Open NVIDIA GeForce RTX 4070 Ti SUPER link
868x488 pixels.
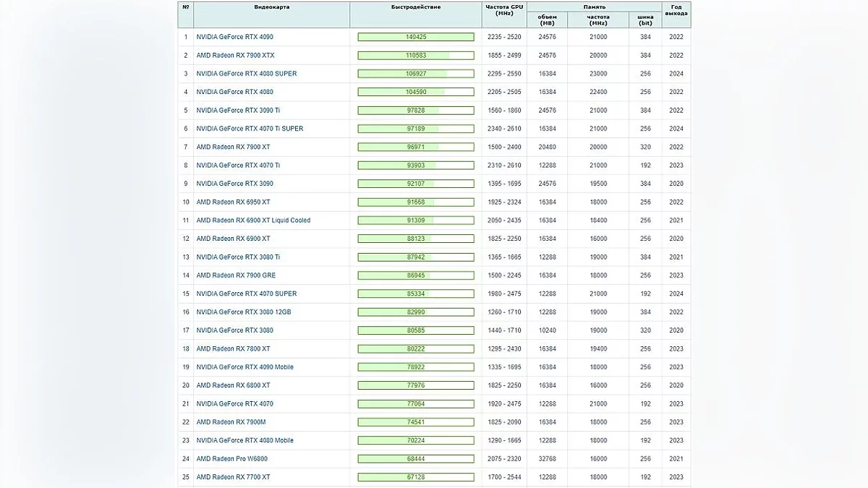pyautogui.click(x=250, y=129)
